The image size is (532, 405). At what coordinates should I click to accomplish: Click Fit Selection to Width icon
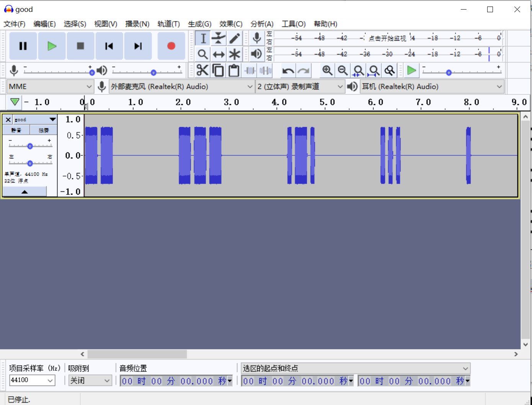(x=358, y=70)
